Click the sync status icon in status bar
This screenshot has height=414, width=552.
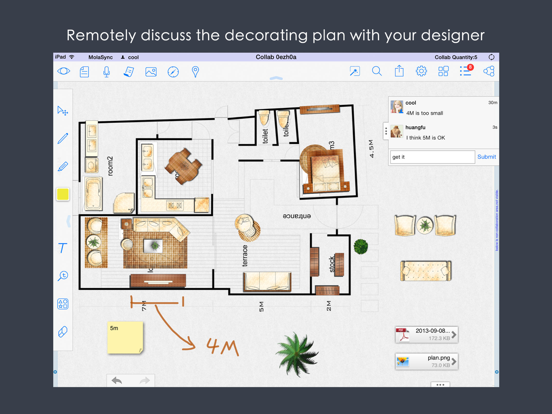tap(491, 57)
